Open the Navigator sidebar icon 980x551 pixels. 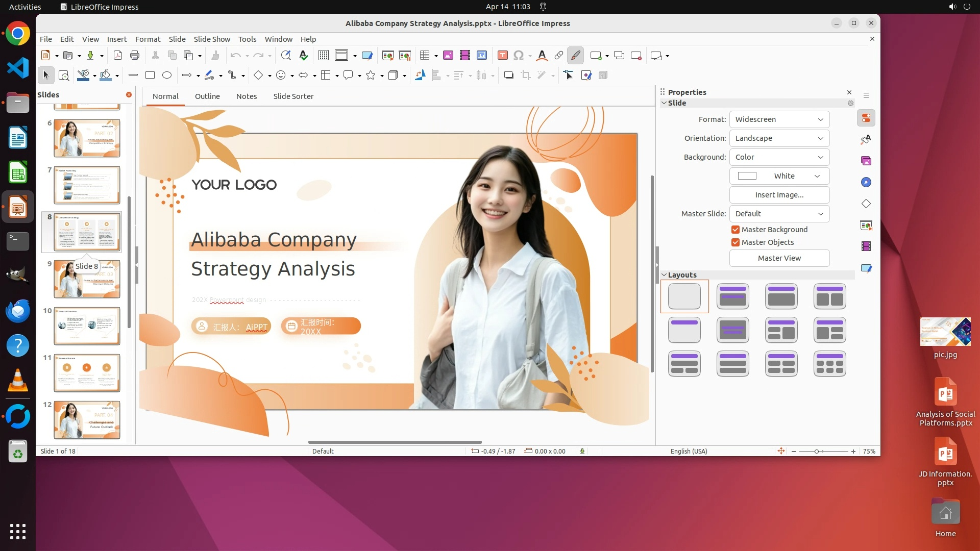pyautogui.click(x=866, y=182)
